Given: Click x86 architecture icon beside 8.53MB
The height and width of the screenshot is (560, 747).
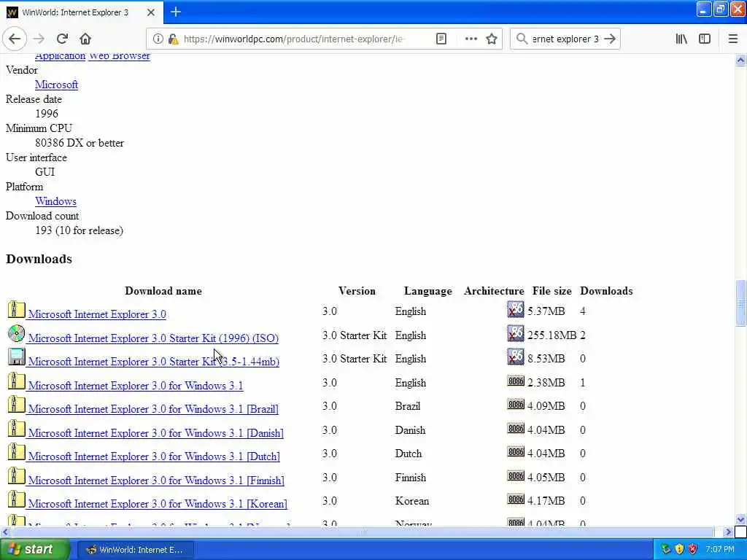Looking at the screenshot, I should coord(516,357).
